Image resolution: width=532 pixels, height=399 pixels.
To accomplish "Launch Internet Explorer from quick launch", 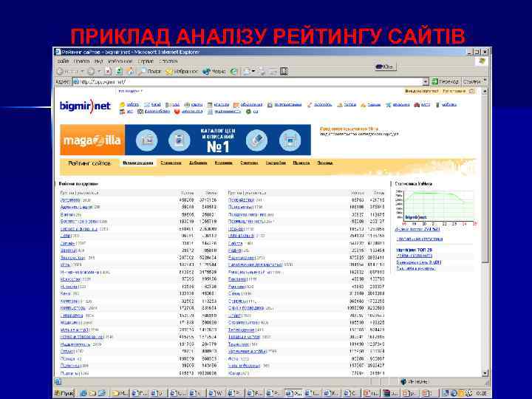I will coord(83,393).
